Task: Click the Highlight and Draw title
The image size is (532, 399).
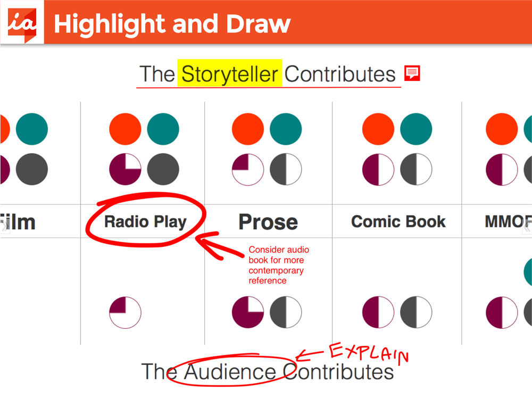Action: (172, 24)
